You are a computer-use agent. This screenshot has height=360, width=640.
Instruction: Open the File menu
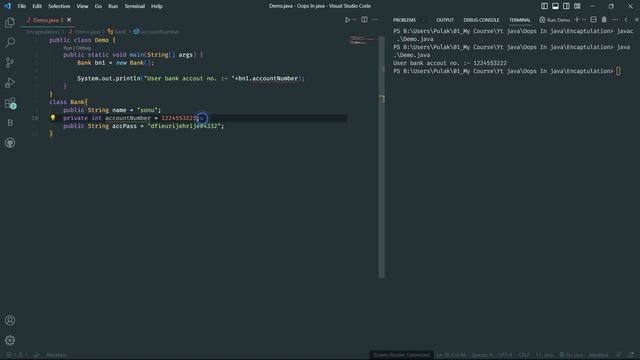22,6
